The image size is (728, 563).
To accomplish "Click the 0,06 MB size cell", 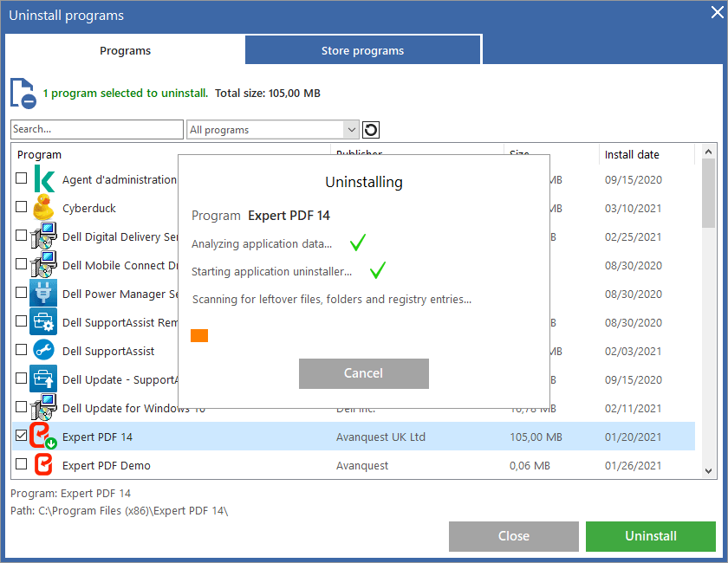I will (530, 465).
